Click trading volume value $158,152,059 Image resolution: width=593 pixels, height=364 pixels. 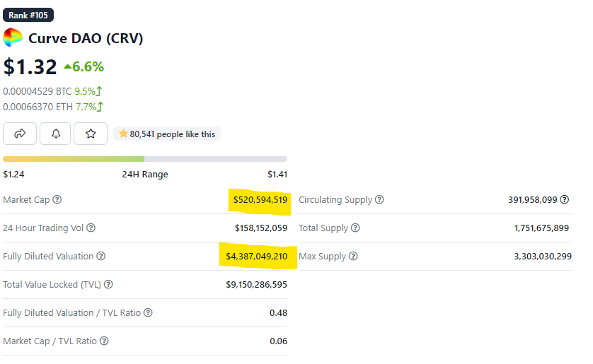(x=261, y=228)
